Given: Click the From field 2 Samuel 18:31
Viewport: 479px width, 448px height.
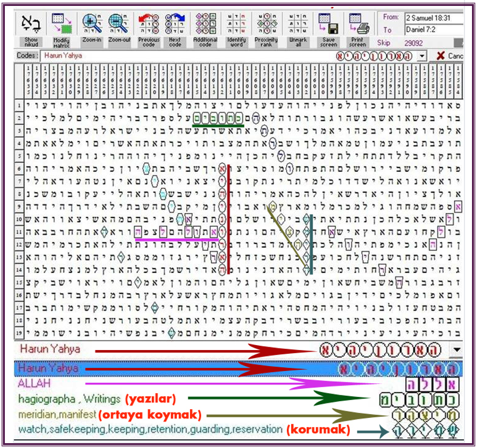Looking at the screenshot, I should [x=434, y=18].
